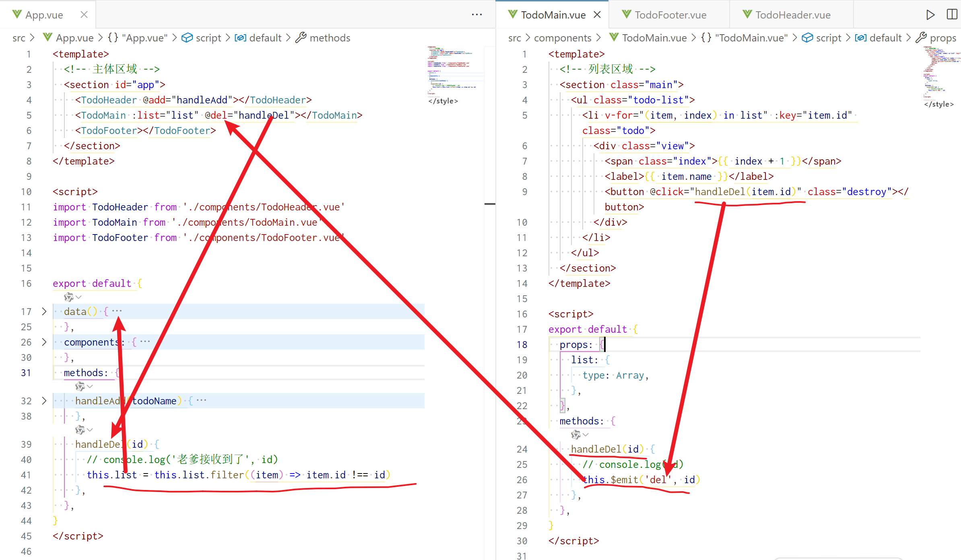Close the App.vue tab
961x560 pixels.
point(84,15)
